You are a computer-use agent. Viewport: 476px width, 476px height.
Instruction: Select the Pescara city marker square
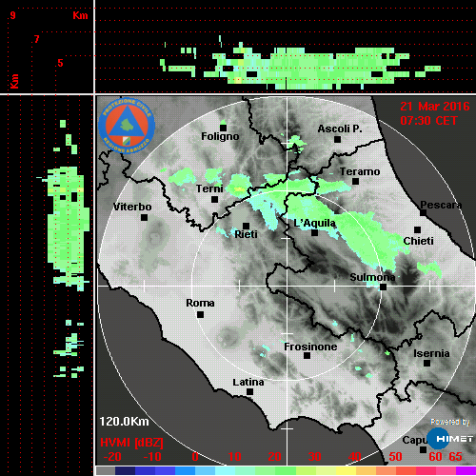click(x=424, y=212)
